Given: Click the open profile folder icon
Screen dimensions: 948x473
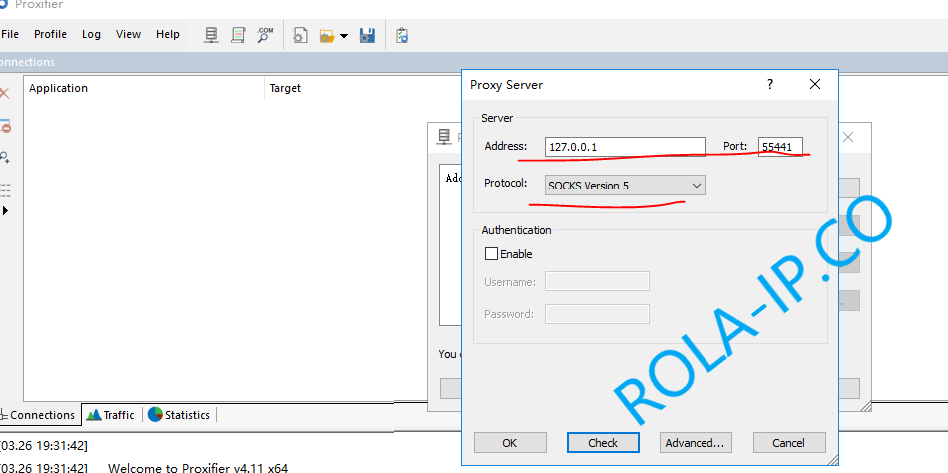Looking at the screenshot, I should [326, 35].
